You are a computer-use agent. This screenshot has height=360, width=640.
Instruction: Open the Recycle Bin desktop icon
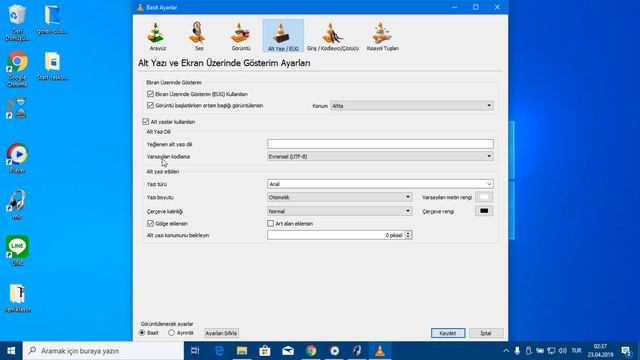point(17,22)
